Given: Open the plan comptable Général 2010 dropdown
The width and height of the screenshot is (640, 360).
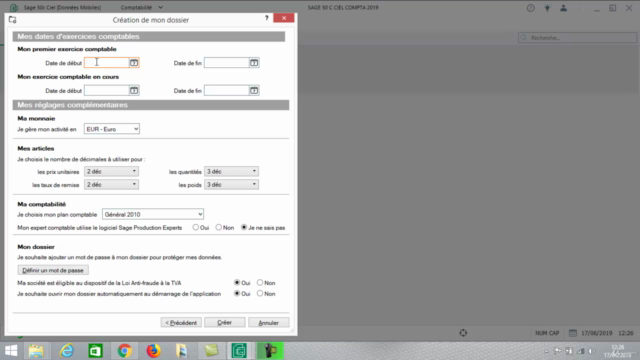Looking at the screenshot, I should pos(153,214).
